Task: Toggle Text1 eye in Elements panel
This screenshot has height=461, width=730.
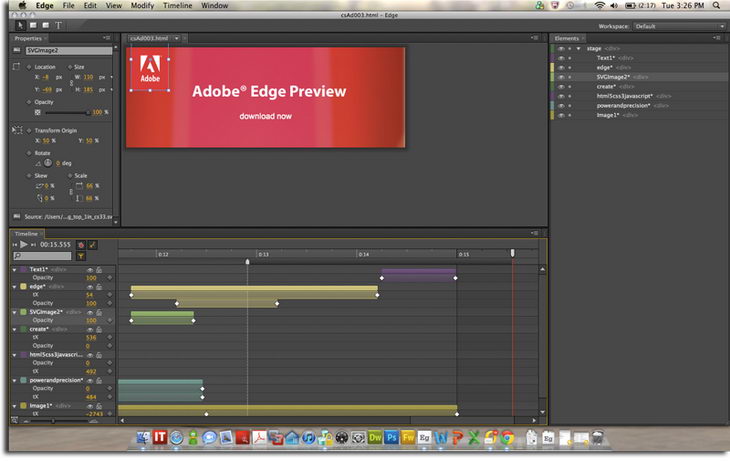Action: point(561,58)
